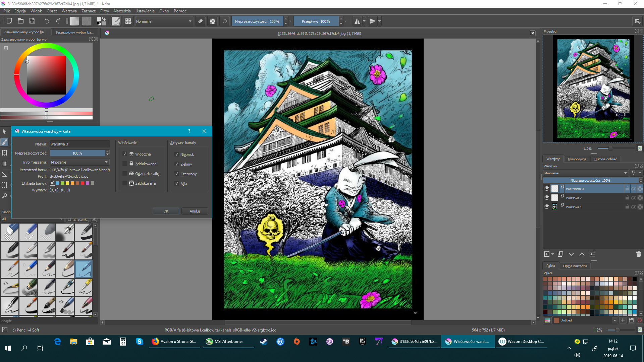Open the Skype taskbar icon
The image size is (644, 362).
[140, 342]
